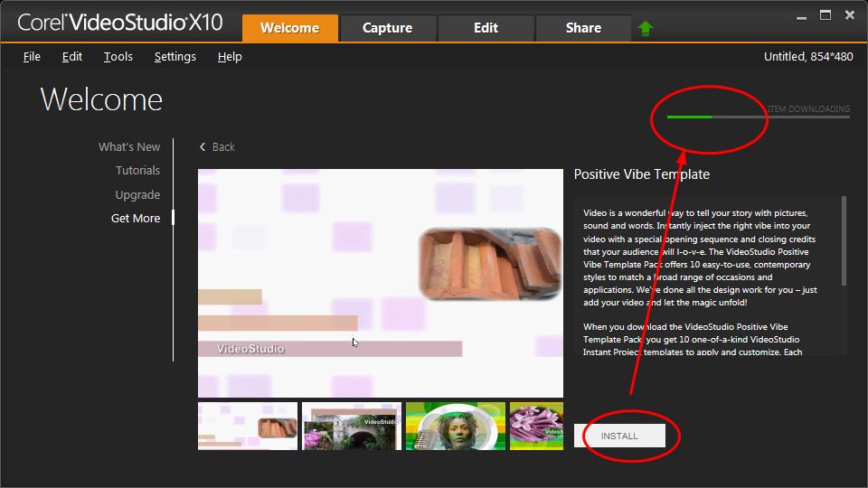Maximize the VideoStudio window
The width and height of the screenshot is (868, 488).
pos(826,15)
